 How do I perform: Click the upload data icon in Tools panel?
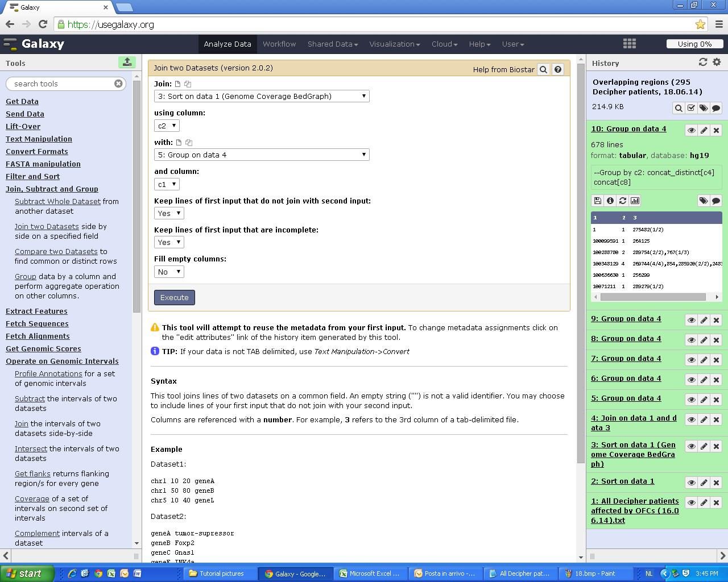pos(127,62)
